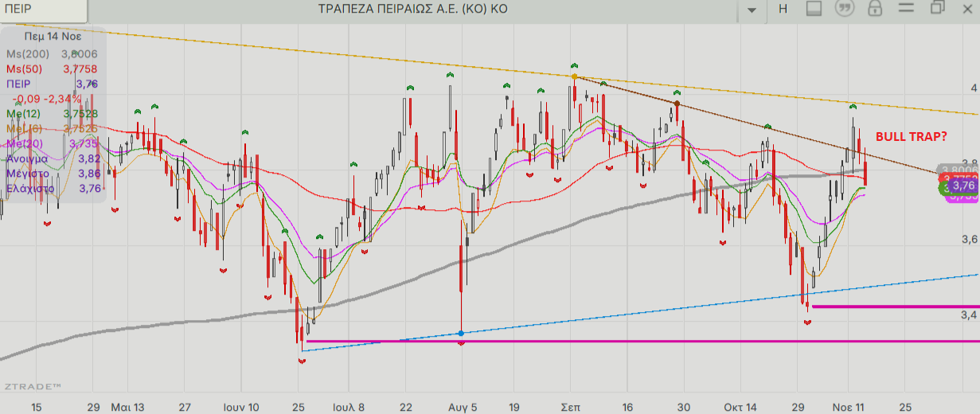The height and width of the screenshot is (414, 980).
Task: Click the green fractal arrow above the Νοε 11 high
Action: [852, 105]
